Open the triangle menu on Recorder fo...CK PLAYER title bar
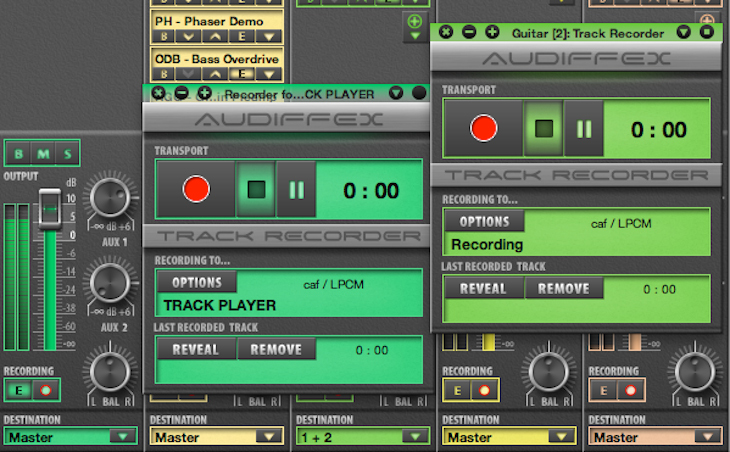Screen dimensions: 730x452 (396, 93)
